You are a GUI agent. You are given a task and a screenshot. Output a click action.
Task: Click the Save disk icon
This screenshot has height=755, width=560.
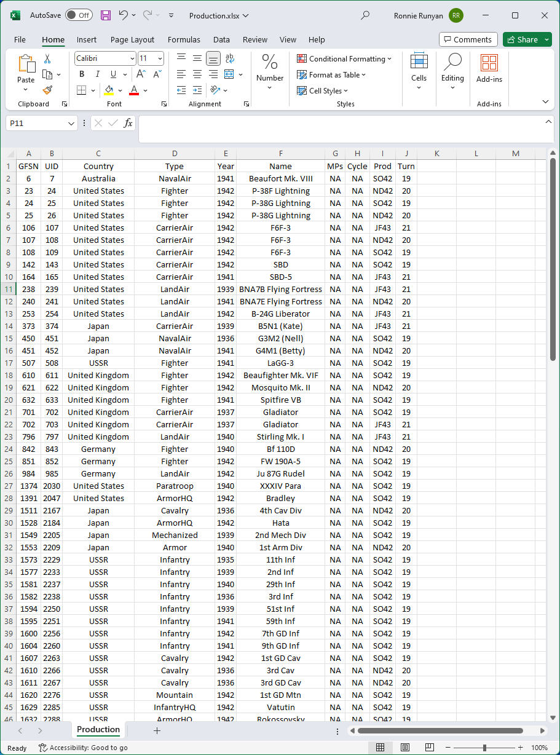pos(106,15)
